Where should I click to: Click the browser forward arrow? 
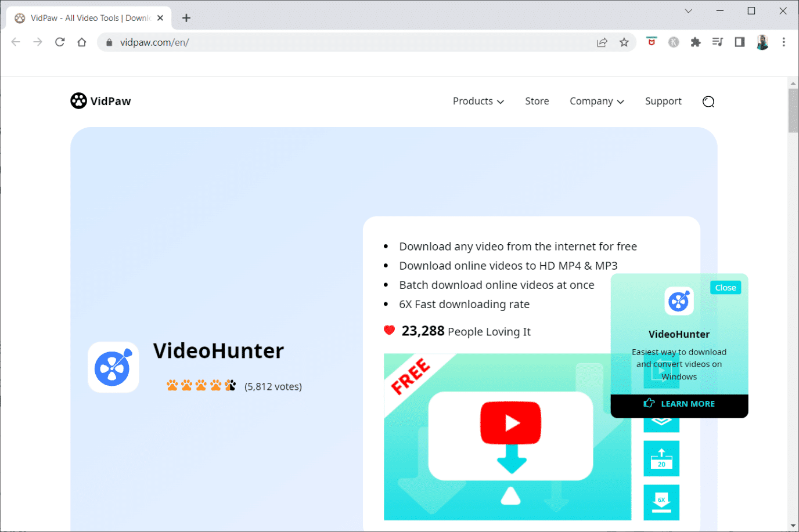pyautogui.click(x=38, y=42)
